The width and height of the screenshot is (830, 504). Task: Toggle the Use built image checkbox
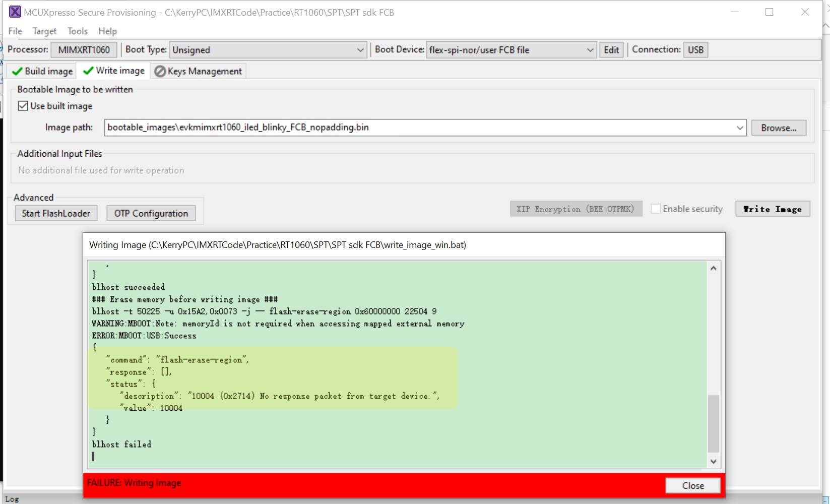point(23,105)
